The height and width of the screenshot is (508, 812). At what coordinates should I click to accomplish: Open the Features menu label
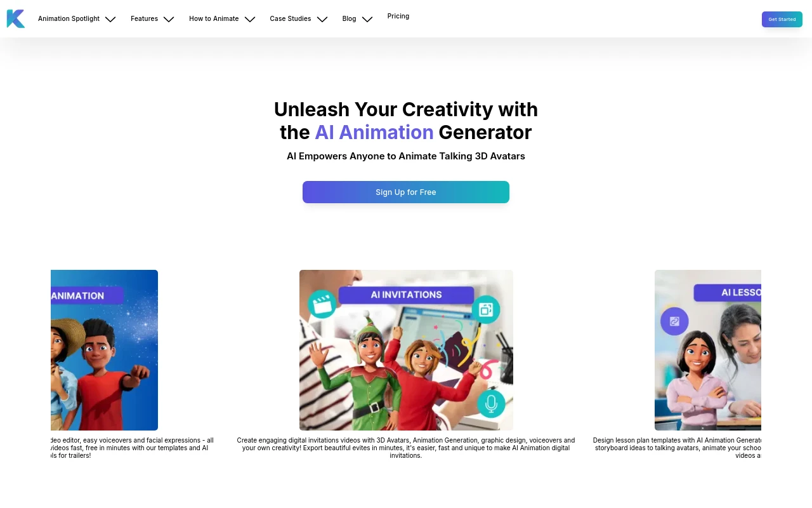tap(144, 19)
